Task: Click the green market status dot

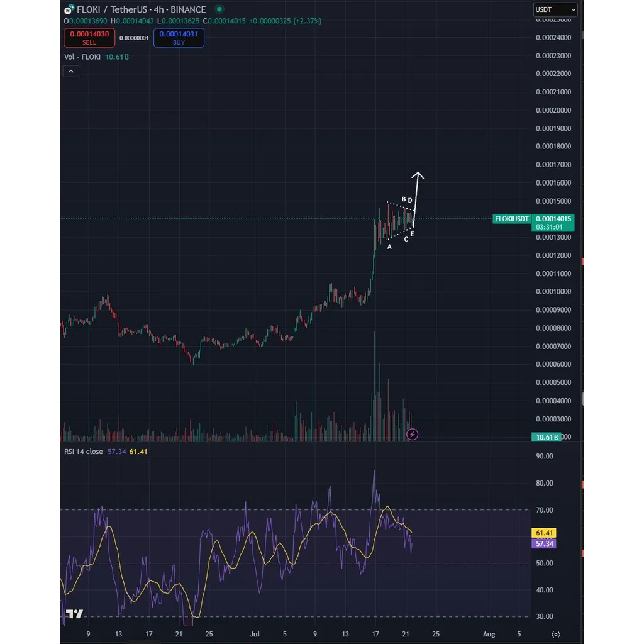Action: pyautogui.click(x=219, y=9)
